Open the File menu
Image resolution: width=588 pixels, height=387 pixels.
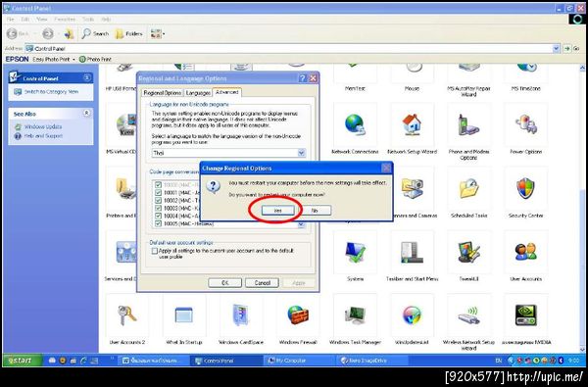point(10,19)
